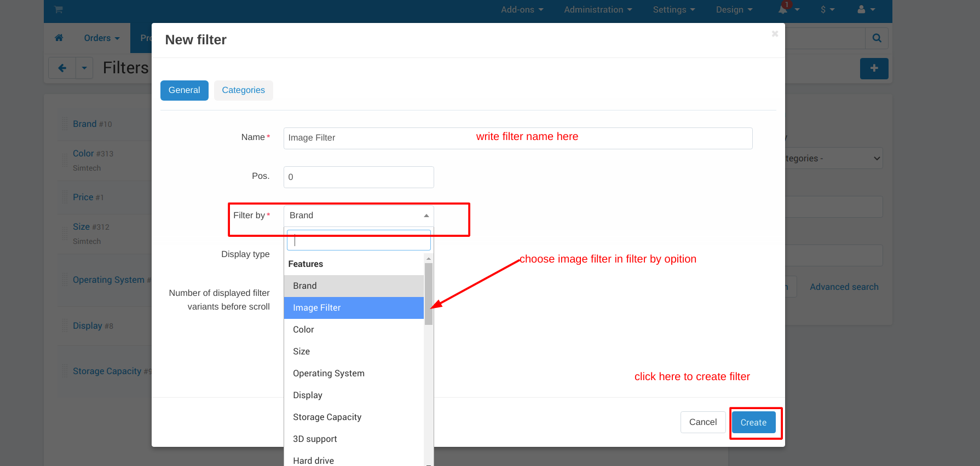Click the shopping cart icon in top bar

(x=59, y=9)
